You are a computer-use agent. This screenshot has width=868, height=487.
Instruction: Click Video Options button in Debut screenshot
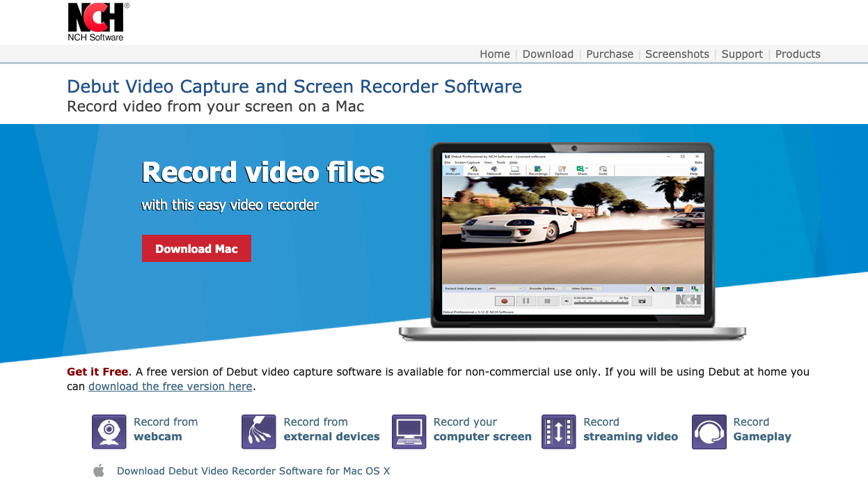(x=584, y=288)
